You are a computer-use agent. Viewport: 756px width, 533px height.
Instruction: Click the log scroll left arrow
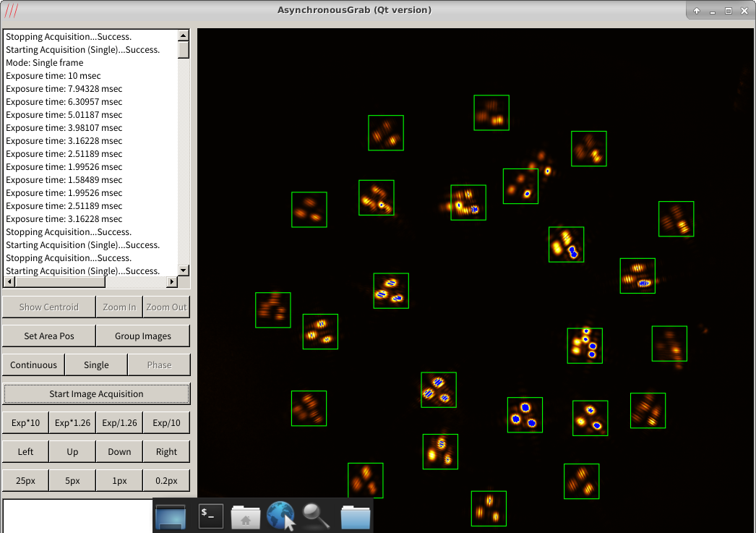tap(9, 281)
